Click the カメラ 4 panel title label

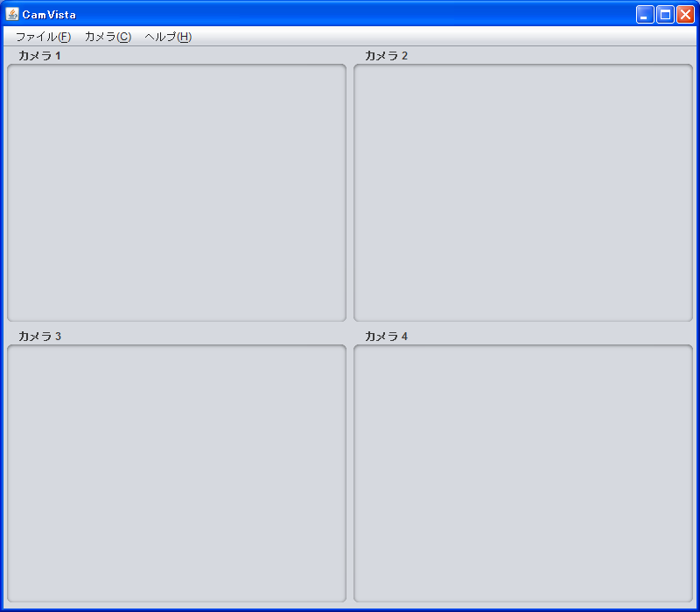pyautogui.click(x=386, y=337)
